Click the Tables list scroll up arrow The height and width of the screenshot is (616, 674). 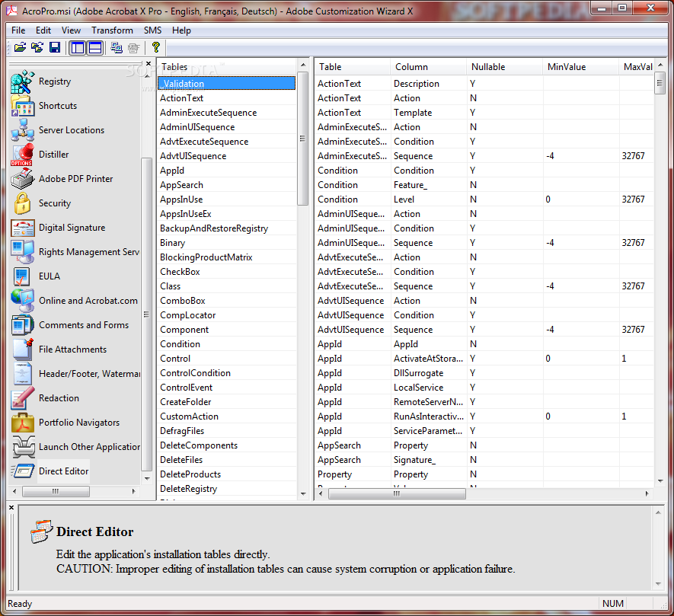click(x=303, y=65)
